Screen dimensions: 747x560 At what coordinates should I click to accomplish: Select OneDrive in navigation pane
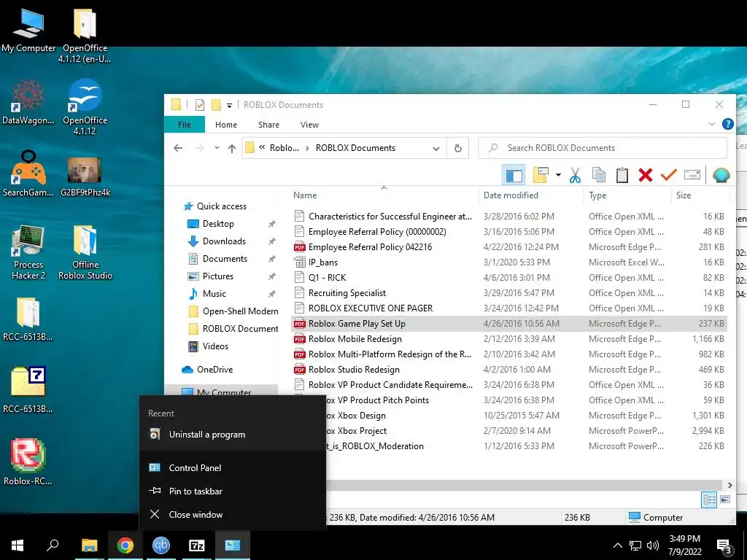click(x=214, y=370)
